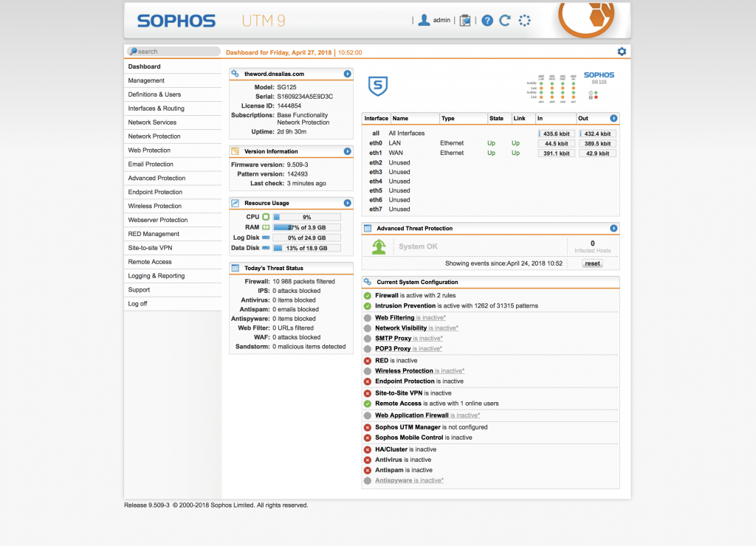756x546 pixels.
Task: Open the Definitions & Users menu
Action: pos(173,94)
